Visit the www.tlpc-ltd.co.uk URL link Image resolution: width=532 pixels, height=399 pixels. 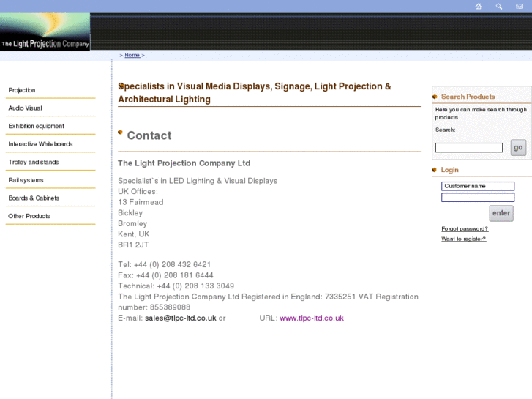tap(312, 318)
